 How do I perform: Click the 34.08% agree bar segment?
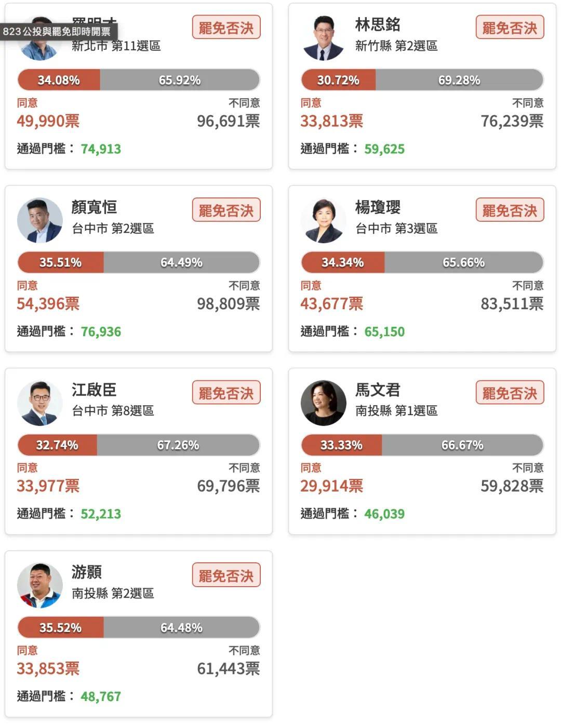coord(59,80)
